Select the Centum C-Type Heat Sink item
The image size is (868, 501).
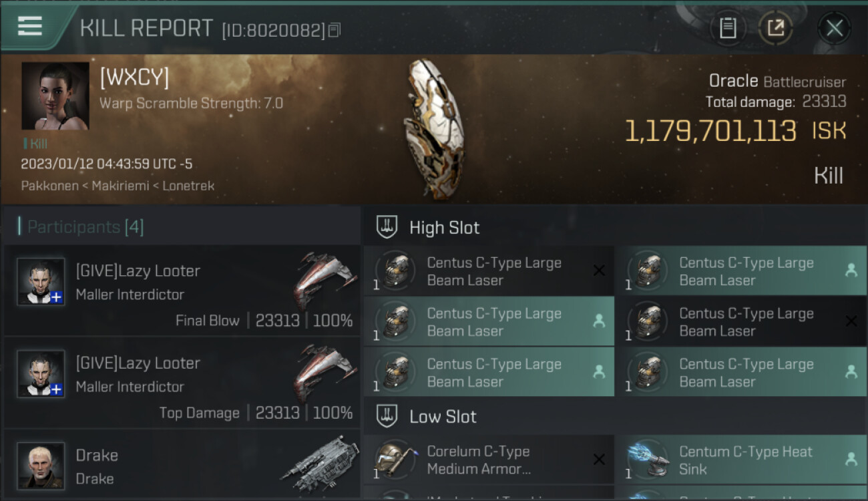pos(741,460)
